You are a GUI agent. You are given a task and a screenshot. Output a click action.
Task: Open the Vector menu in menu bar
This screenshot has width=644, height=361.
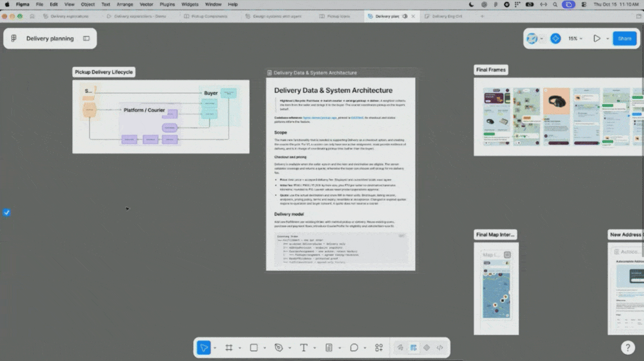pos(146,5)
